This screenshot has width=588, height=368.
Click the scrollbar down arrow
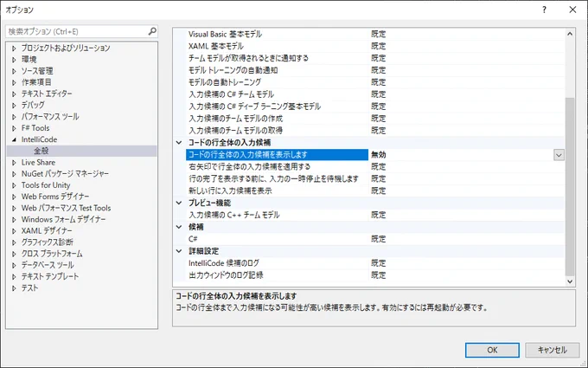[570, 281]
